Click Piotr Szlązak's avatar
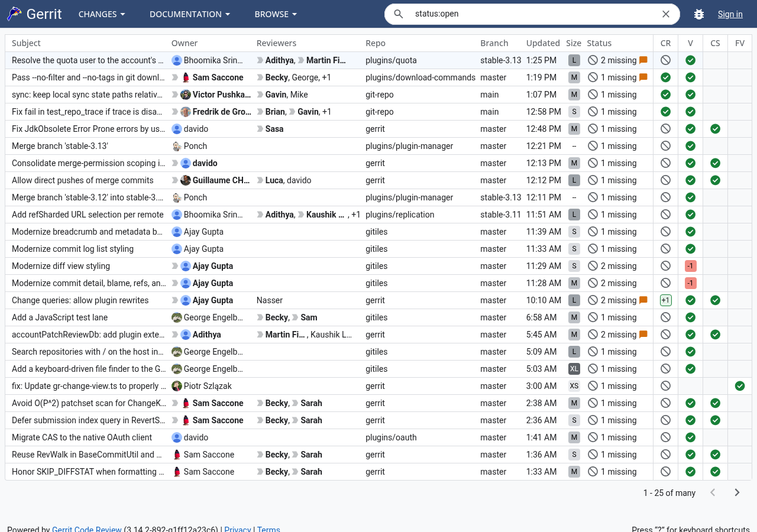 point(176,386)
